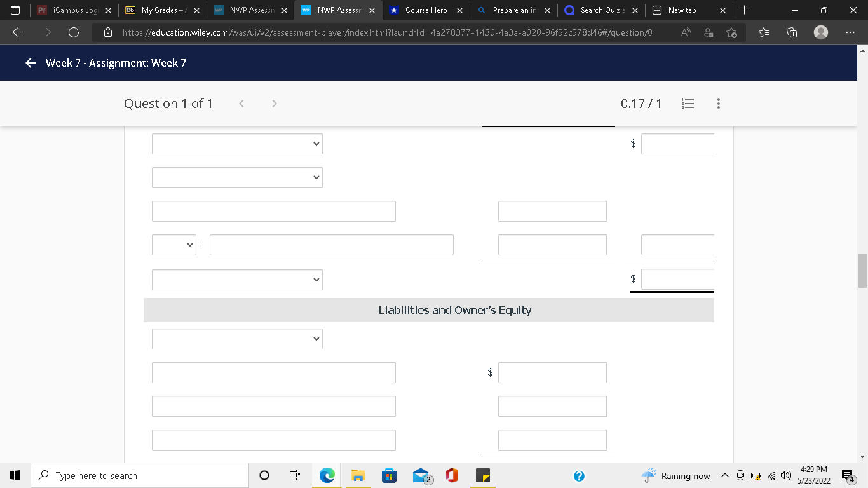Switch to the Prepare an in... tab
The image size is (868, 488).
[512, 10]
